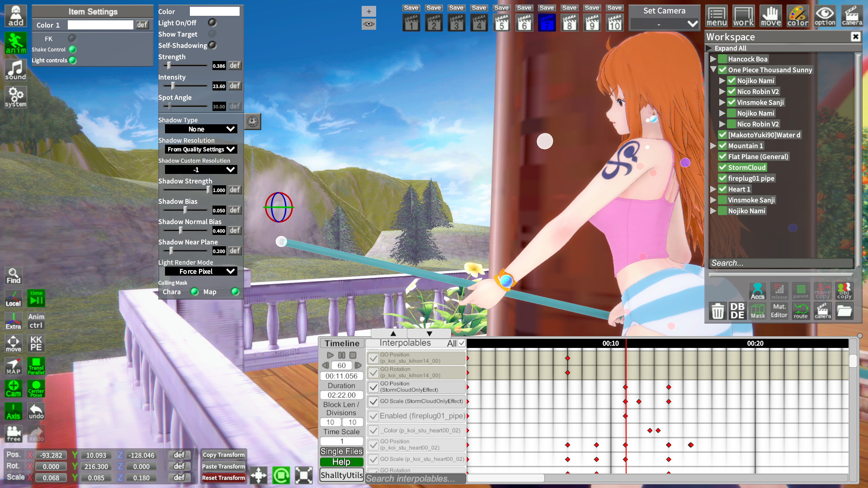Uncheck the StormCloud item checkbox
868x488 pixels.
(x=722, y=167)
